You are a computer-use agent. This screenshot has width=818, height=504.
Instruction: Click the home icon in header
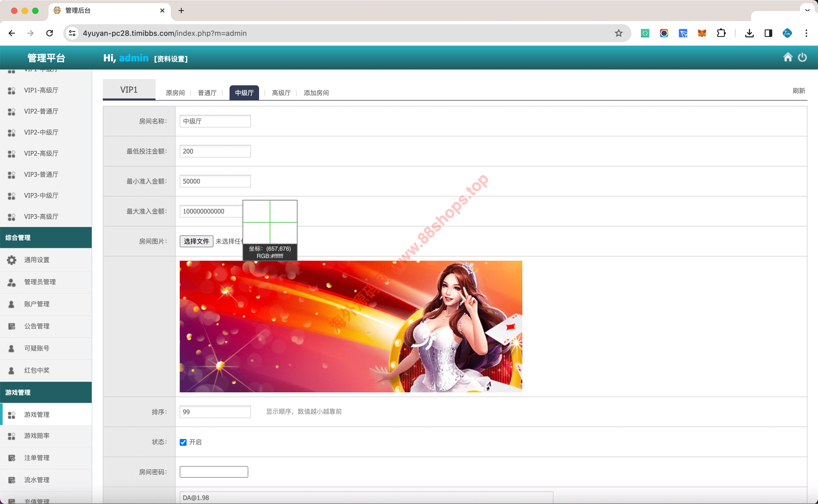[788, 57]
